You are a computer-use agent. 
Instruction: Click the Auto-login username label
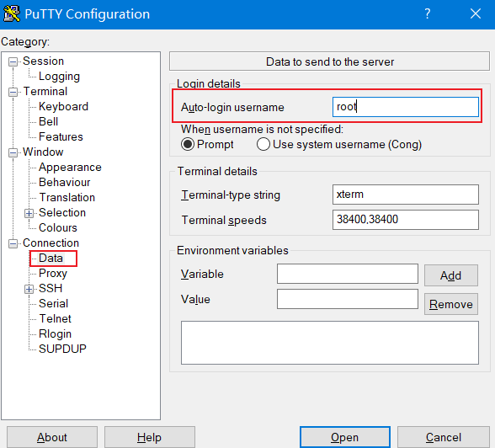232,107
